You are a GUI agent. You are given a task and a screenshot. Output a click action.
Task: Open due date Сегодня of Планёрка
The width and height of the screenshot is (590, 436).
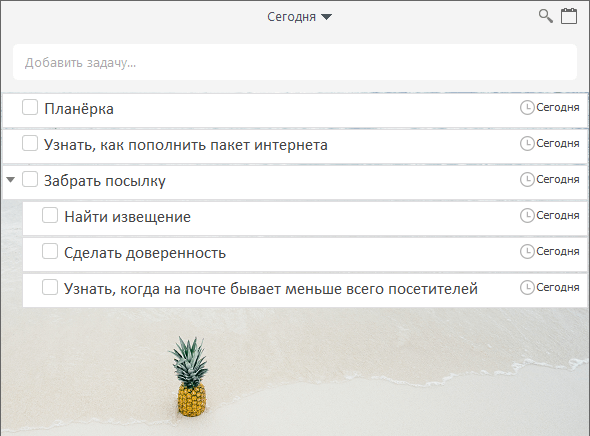[x=558, y=108]
